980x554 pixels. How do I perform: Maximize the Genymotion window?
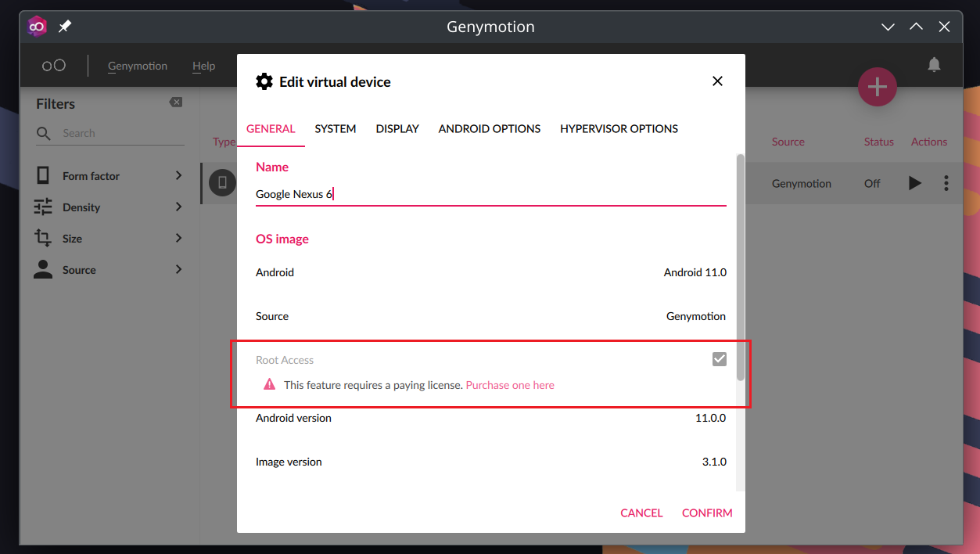pyautogui.click(x=916, y=27)
